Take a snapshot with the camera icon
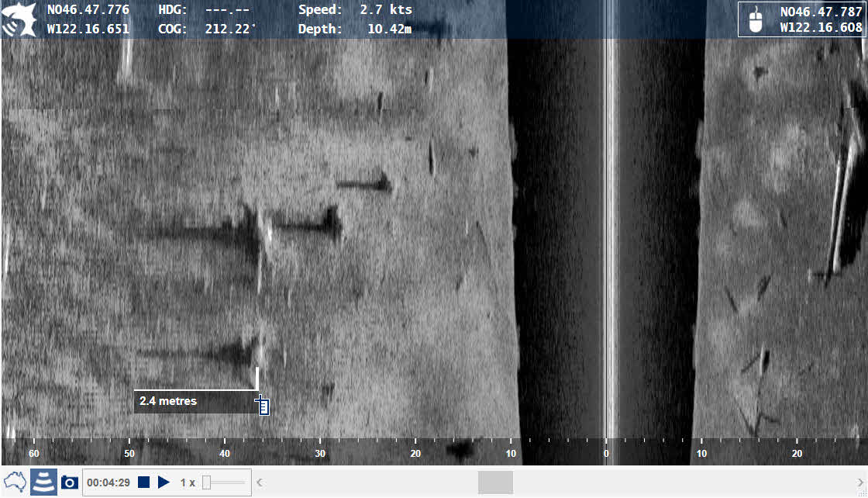Viewport: 868px width, 498px height. (x=70, y=482)
